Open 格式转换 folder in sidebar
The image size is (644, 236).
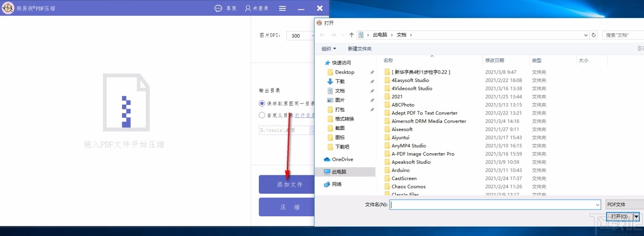click(345, 119)
